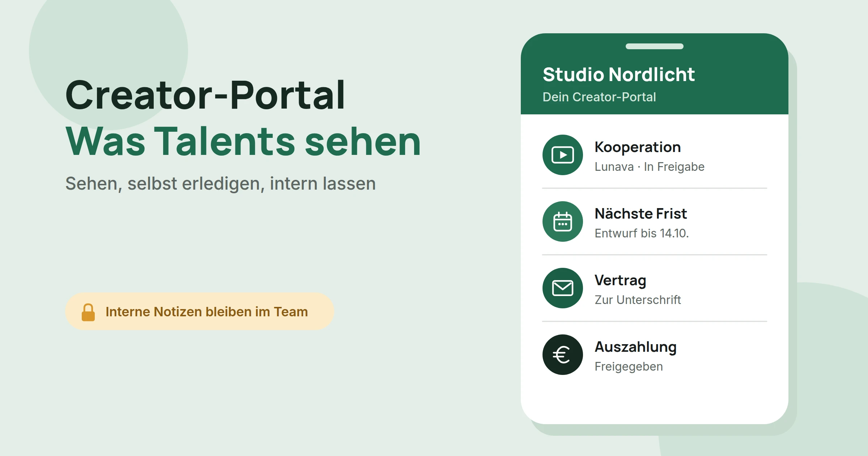Select the Auszahlung row title

pyautogui.click(x=636, y=347)
